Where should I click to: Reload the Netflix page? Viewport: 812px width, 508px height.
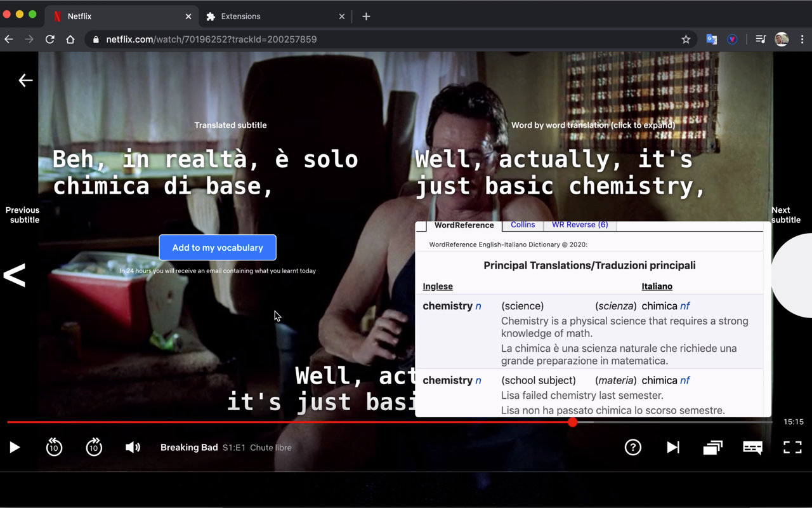[x=49, y=39]
